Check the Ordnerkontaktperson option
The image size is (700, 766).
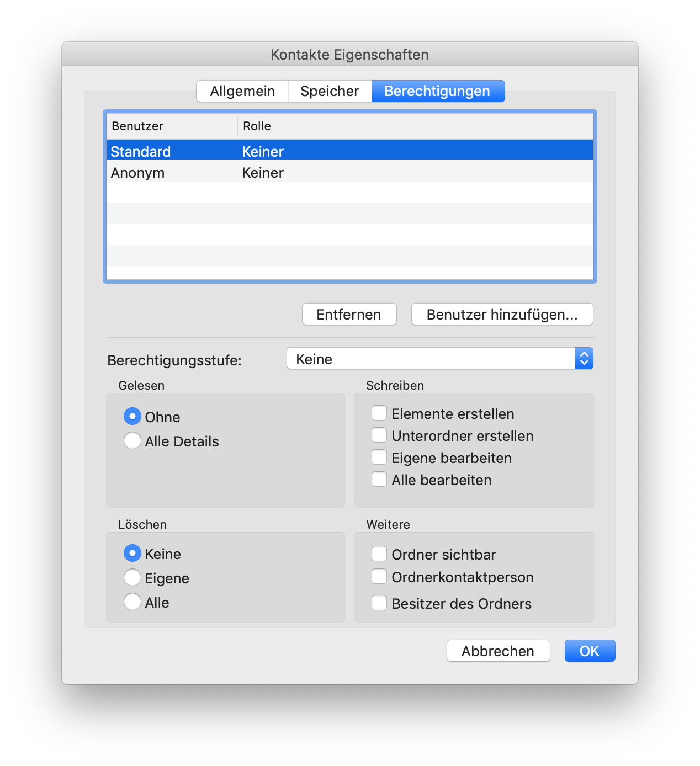(x=379, y=576)
